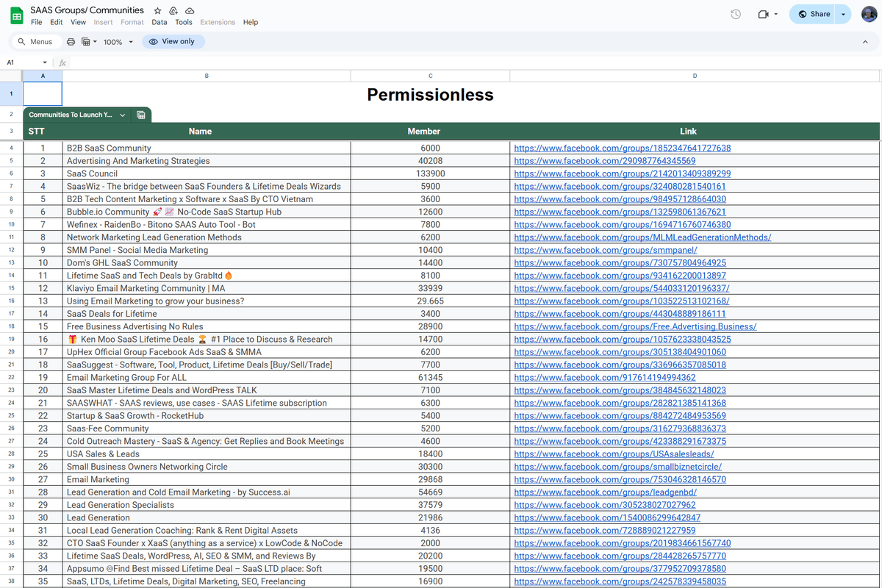Open the Tools menu

click(184, 22)
